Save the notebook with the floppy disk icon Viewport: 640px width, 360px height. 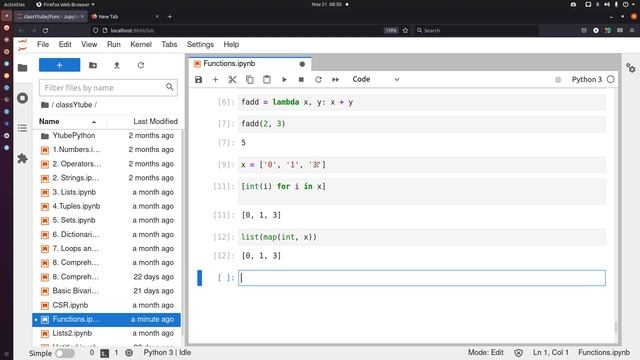click(198, 80)
